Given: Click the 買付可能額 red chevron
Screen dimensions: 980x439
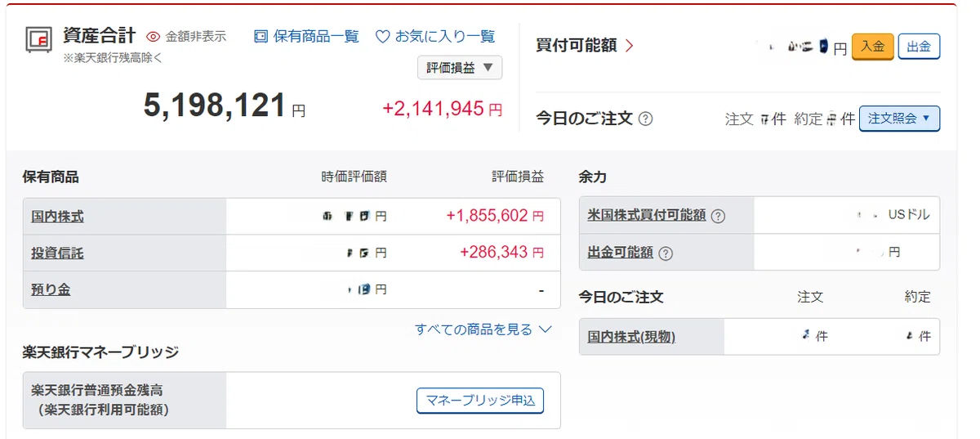Looking at the screenshot, I should pos(630,46).
